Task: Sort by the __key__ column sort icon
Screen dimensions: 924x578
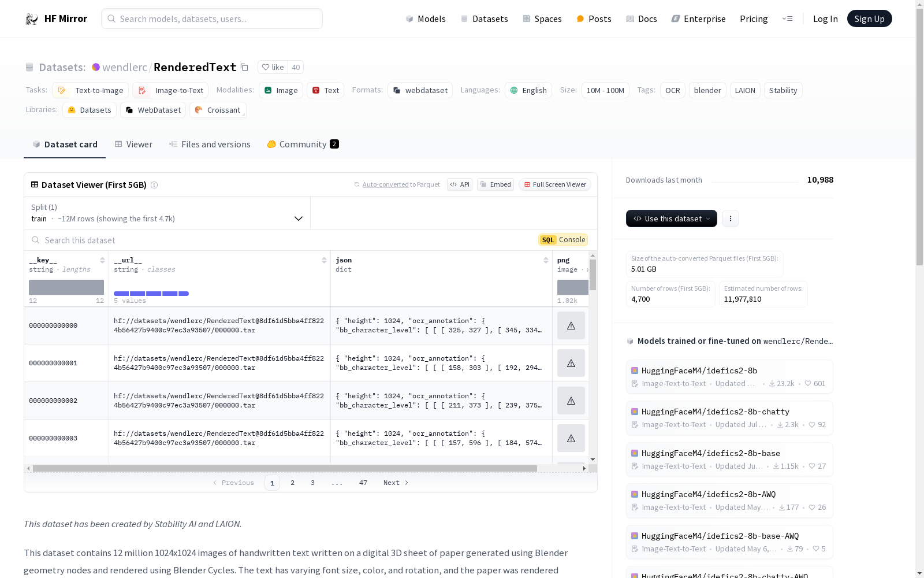Action: (102, 260)
